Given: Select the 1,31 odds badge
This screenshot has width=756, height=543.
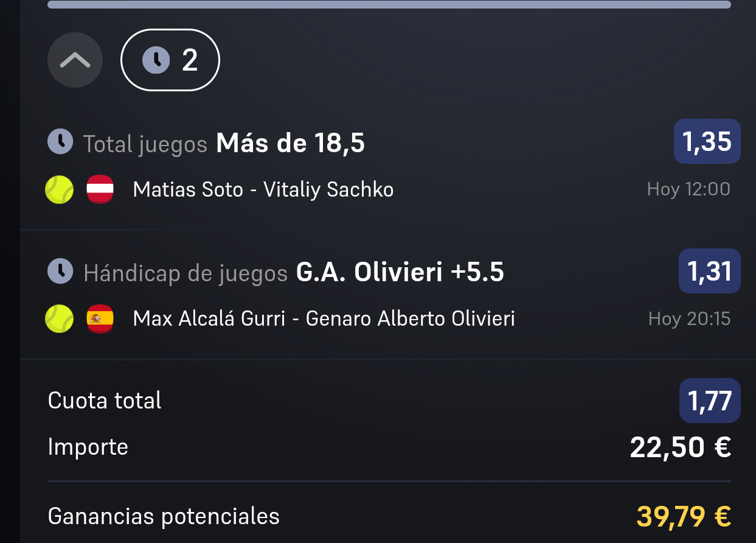Looking at the screenshot, I should 709,271.
